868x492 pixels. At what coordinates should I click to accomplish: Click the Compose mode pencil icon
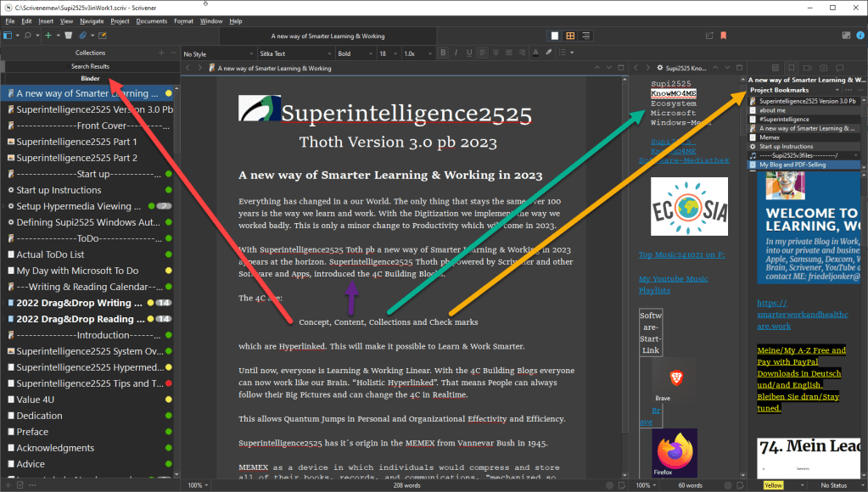(103, 36)
